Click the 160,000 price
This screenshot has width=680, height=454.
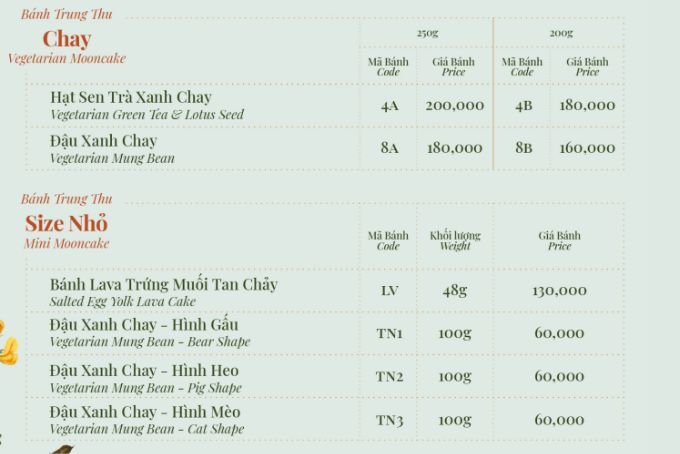point(587,148)
